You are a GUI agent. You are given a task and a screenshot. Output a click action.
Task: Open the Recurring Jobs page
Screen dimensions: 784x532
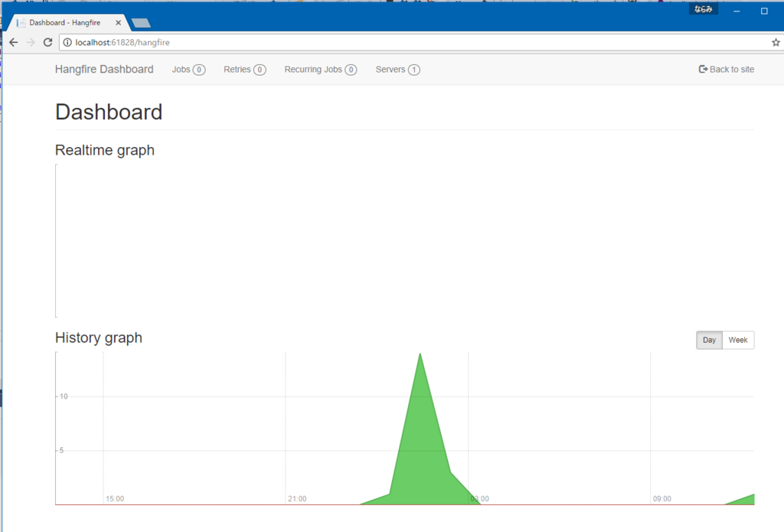coord(321,70)
